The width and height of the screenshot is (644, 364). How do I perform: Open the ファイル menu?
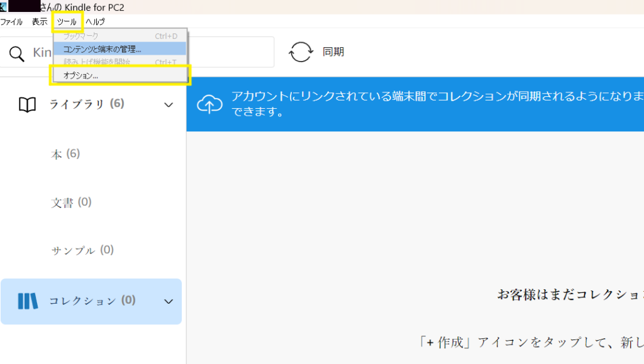[11, 22]
